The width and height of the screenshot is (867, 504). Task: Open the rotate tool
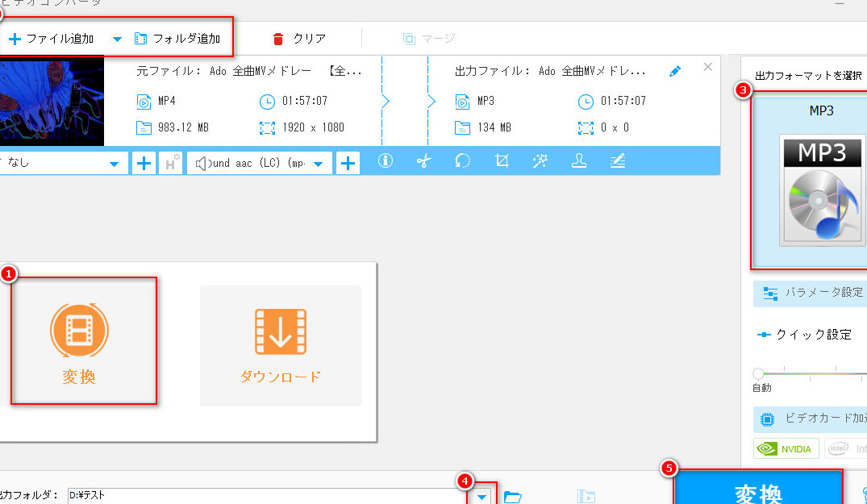pyautogui.click(x=462, y=160)
